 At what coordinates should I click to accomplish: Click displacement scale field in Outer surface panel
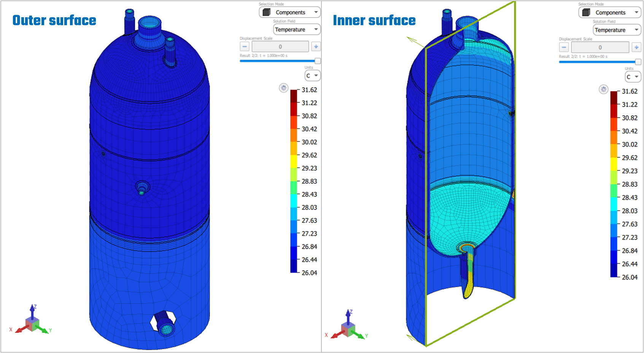point(280,46)
